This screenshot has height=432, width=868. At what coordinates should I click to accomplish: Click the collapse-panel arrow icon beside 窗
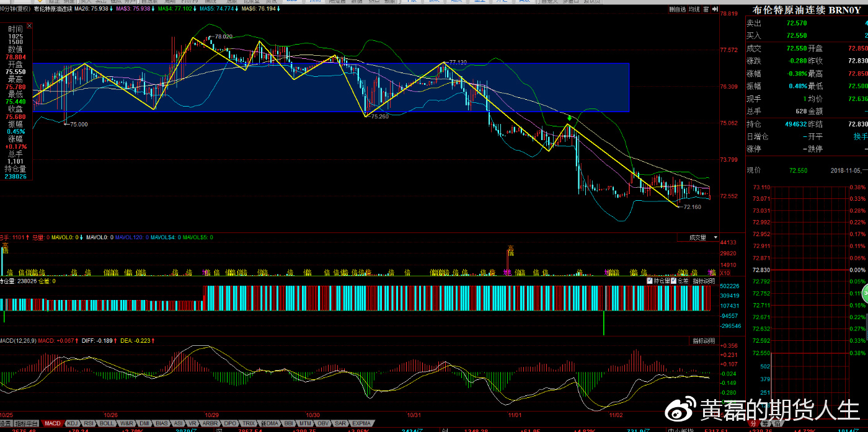click(715, 9)
